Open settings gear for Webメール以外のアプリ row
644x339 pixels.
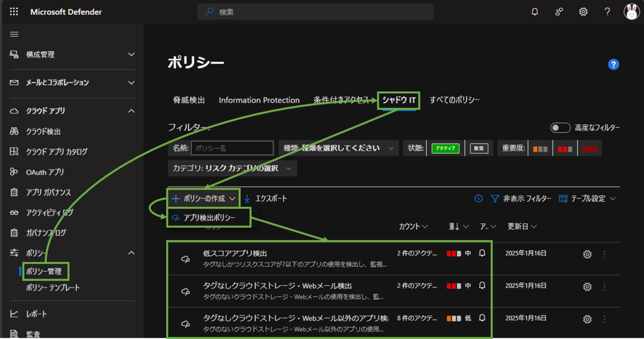coord(587,319)
